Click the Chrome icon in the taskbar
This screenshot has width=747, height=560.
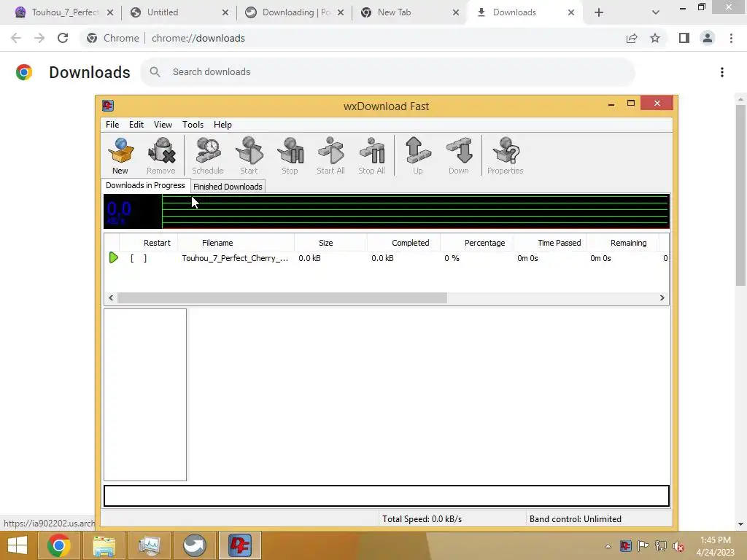pos(58,545)
